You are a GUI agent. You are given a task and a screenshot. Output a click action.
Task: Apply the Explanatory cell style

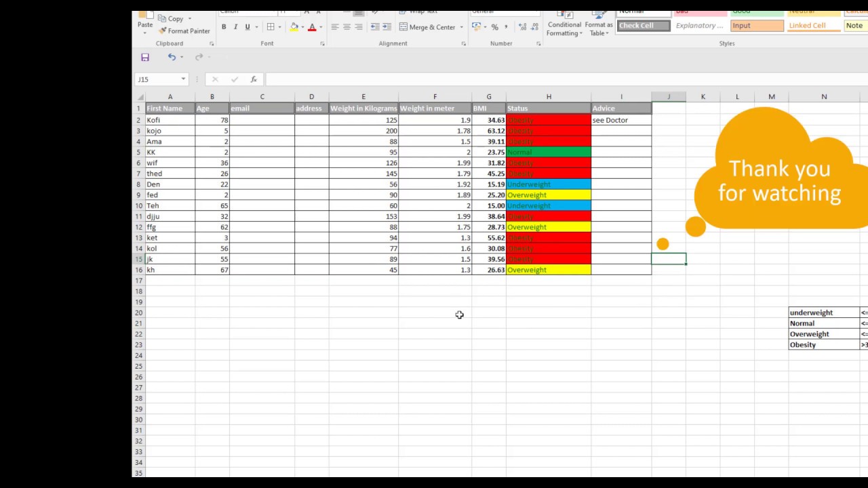click(x=701, y=26)
